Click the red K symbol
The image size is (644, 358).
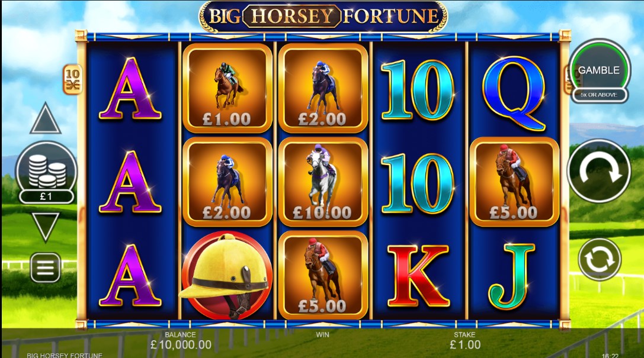[418, 276]
